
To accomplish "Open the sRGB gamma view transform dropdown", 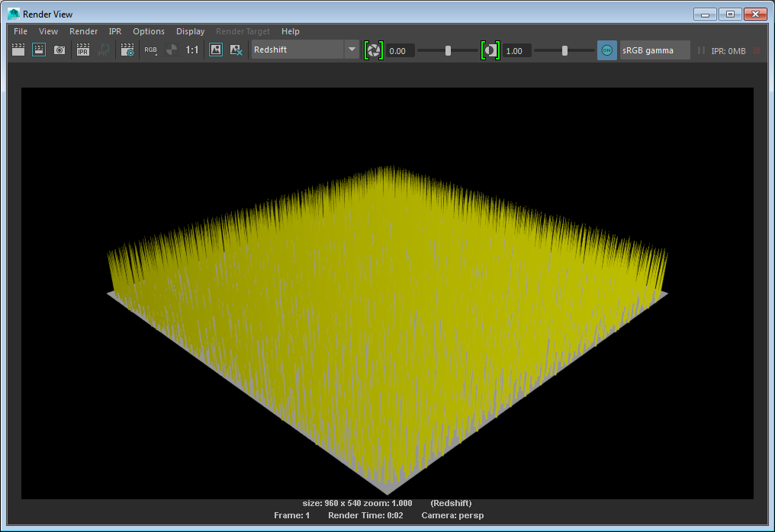I will 654,50.
